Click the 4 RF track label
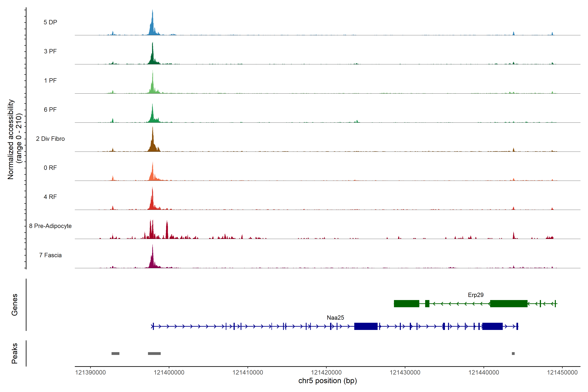 tap(50, 197)
